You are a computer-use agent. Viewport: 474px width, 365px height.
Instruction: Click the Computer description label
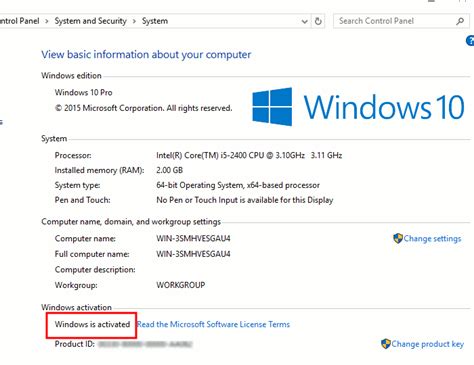coord(95,270)
